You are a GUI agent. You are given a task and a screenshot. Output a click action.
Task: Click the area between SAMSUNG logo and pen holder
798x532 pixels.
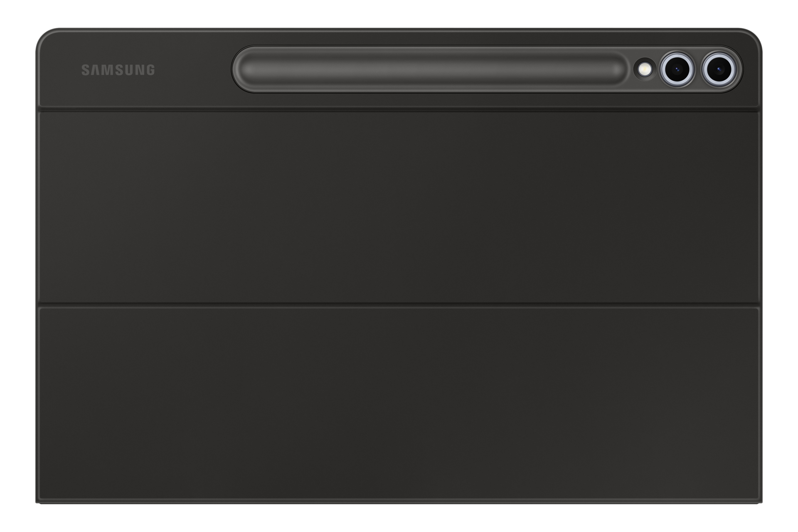[x=193, y=70]
